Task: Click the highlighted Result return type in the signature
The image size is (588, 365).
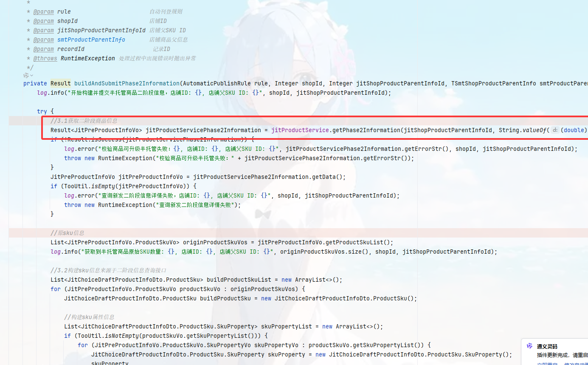Action: [x=61, y=84]
